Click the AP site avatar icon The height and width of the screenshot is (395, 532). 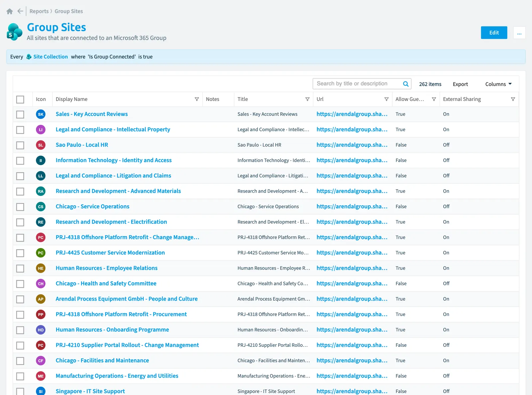(x=41, y=299)
